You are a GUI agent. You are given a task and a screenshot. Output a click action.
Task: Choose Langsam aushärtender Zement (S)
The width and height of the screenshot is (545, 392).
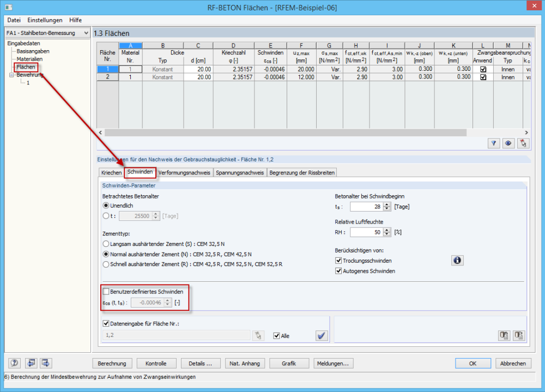pyautogui.click(x=106, y=244)
